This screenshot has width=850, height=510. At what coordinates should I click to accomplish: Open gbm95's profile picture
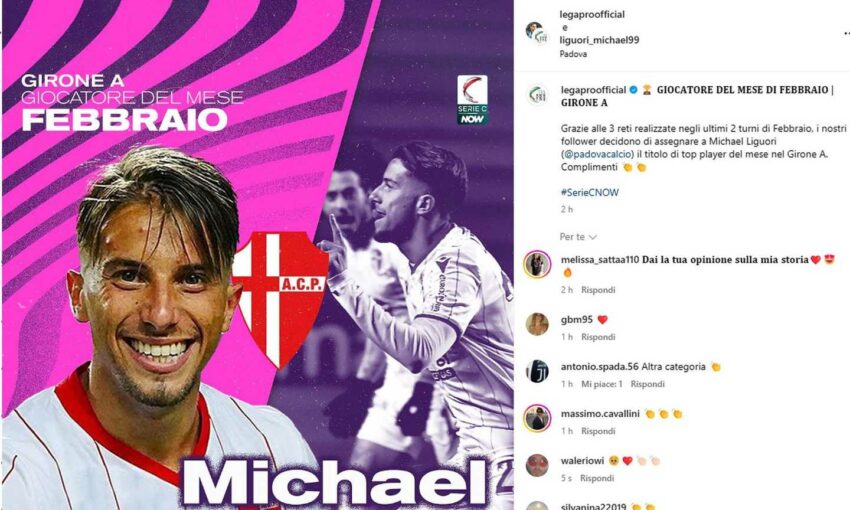pyautogui.click(x=537, y=324)
